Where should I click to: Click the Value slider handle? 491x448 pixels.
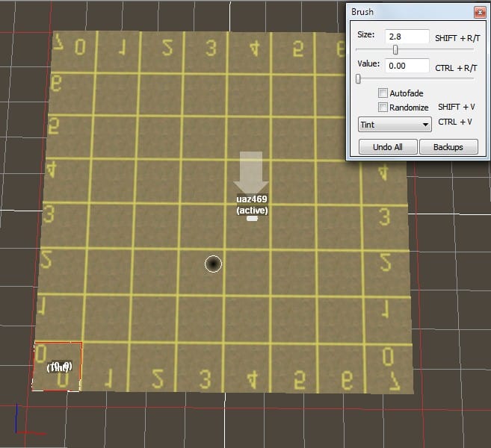358,78
